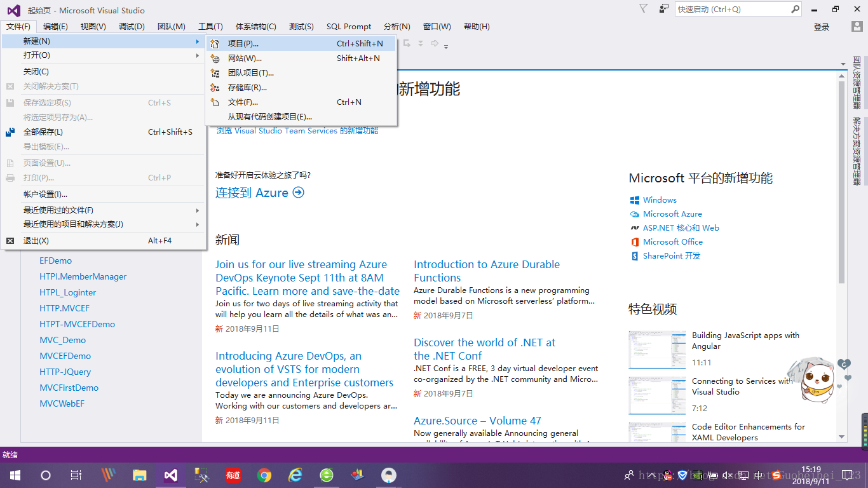This screenshot has width=868, height=488.
Task: Click the New Project icon beside 项目(P)
Action: click(x=215, y=44)
